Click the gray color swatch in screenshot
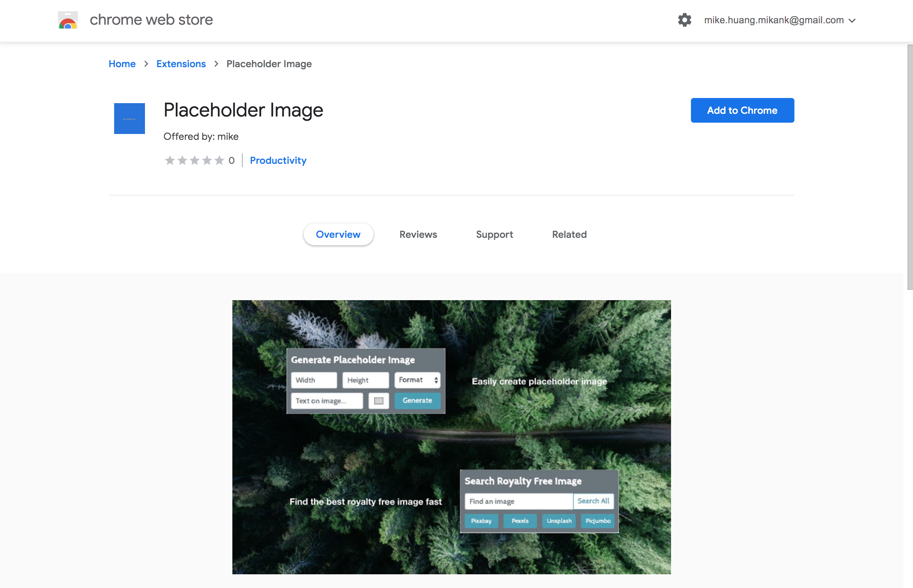This screenshot has width=913, height=588. tap(378, 401)
